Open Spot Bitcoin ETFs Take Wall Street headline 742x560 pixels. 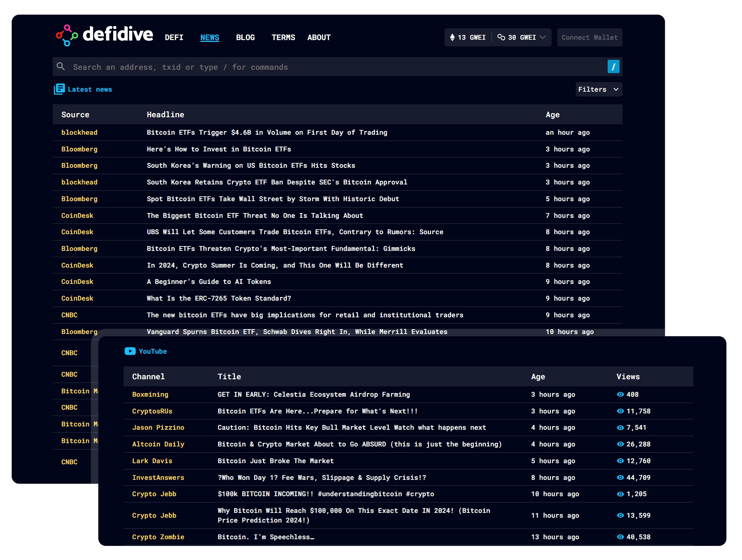(273, 199)
